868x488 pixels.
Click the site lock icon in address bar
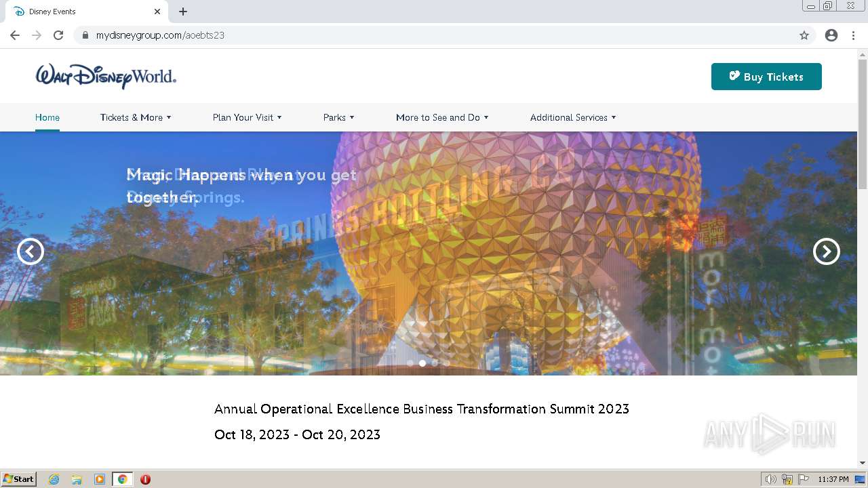tap(85, 35)
